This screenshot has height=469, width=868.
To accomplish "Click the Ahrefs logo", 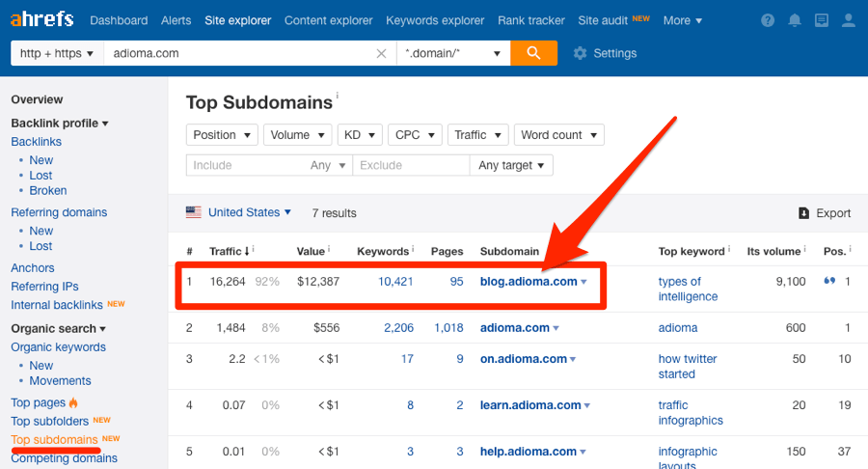I will click(42, 19).
